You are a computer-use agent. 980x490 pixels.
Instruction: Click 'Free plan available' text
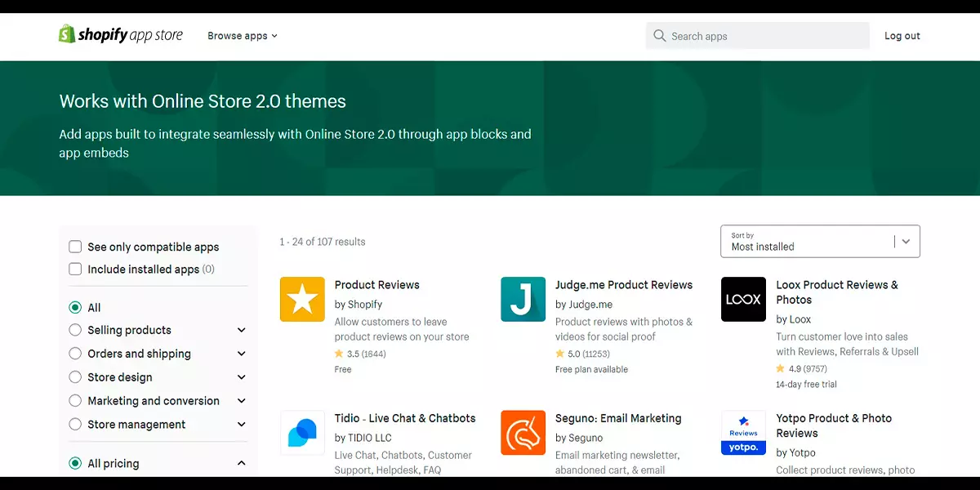592,369
